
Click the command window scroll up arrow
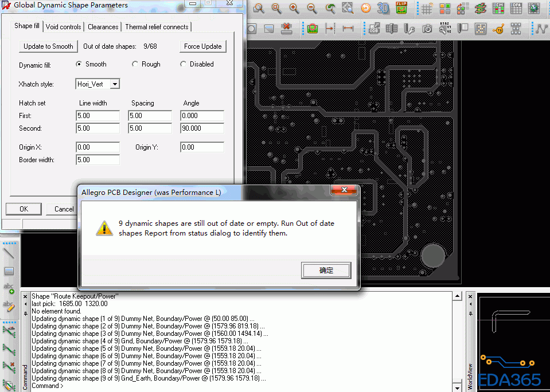point(457,297)
